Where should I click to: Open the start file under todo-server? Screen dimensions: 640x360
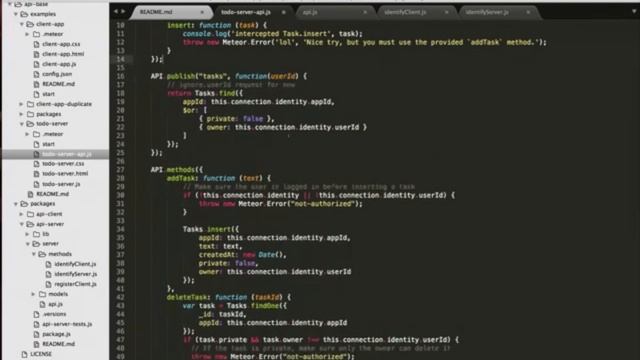click(x=49, y=144)
